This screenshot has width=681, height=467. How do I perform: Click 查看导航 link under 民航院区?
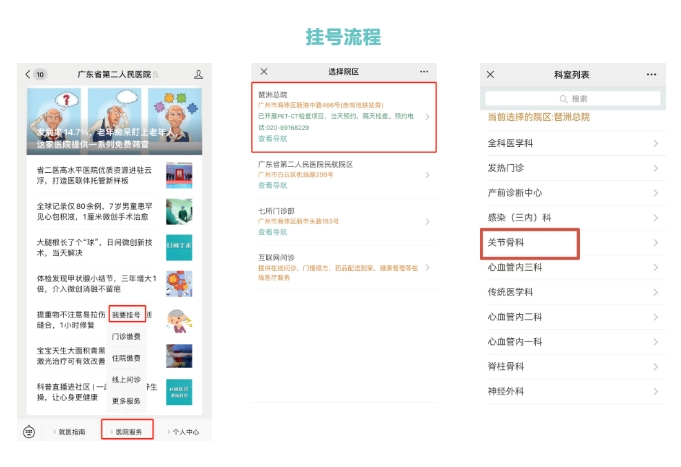pyautogui.click(x=272, y=185)
